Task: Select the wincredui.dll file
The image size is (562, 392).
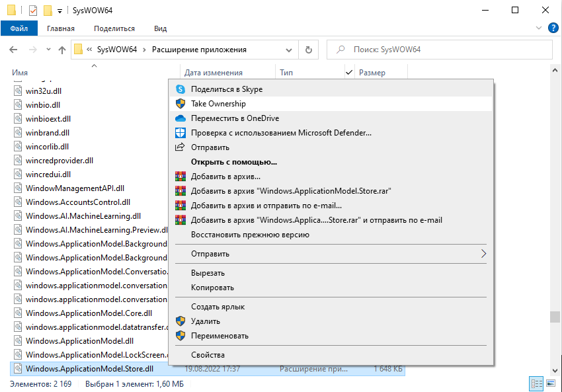Action: pyautogui.click(x=48, y=174)
